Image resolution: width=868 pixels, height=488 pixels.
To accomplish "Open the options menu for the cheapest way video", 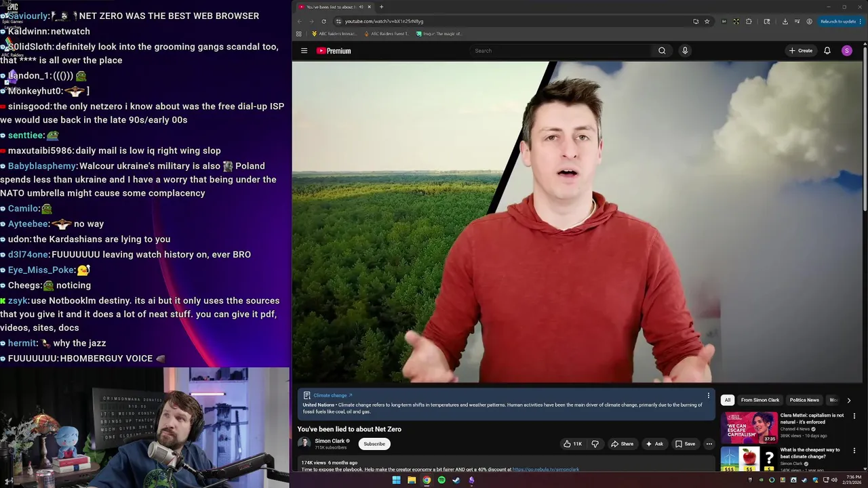I will coord(854,451).
